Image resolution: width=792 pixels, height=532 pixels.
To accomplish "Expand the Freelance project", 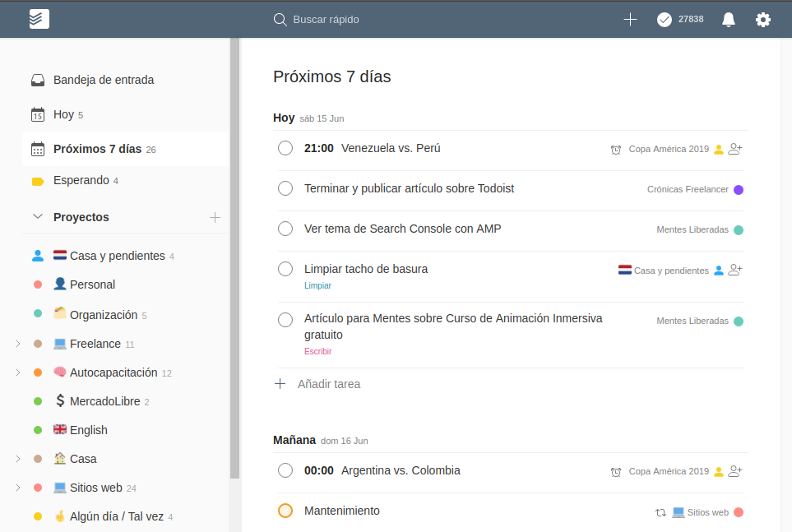I will coord(18,344).
